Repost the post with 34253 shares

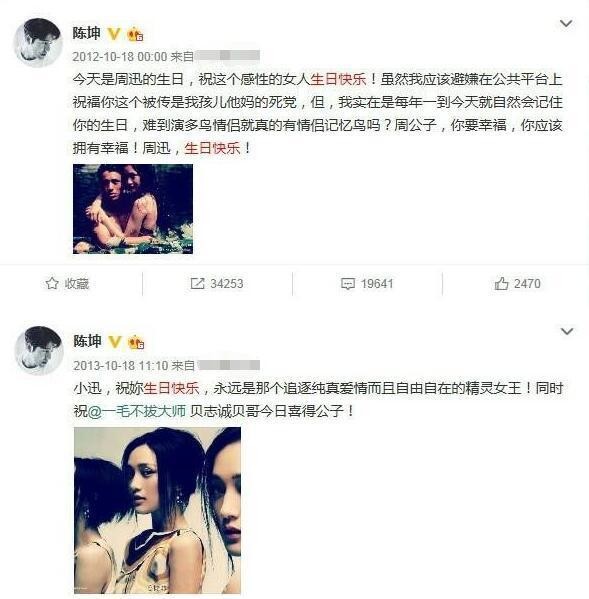pyautogui.click(x=217, y=284)
